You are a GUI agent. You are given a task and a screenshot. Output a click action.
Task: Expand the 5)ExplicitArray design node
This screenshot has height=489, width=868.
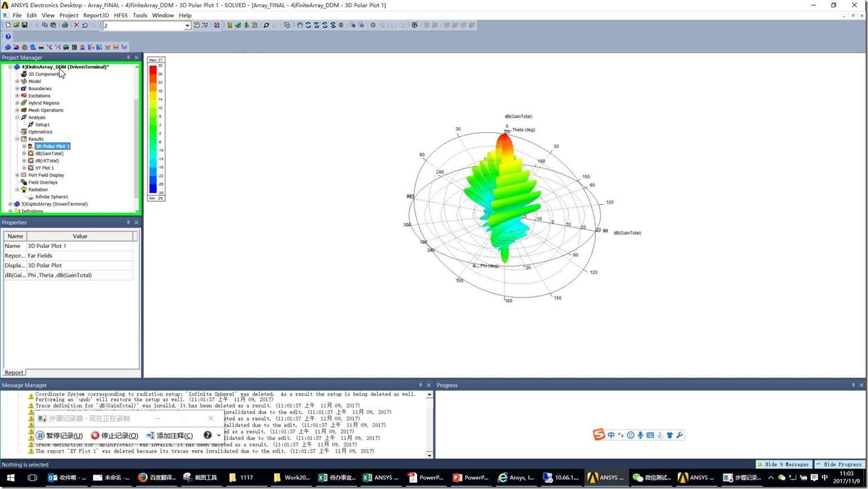point(10,205)
